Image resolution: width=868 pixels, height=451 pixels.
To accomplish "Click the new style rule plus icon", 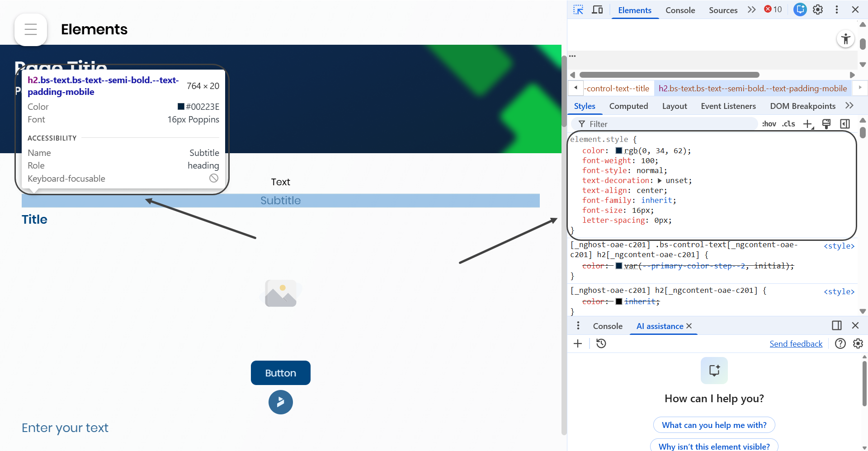I will click(807, 124).
